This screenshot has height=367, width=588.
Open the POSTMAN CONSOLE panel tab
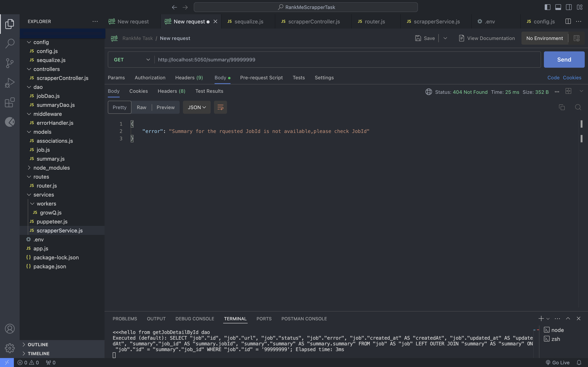pos(304,319)
